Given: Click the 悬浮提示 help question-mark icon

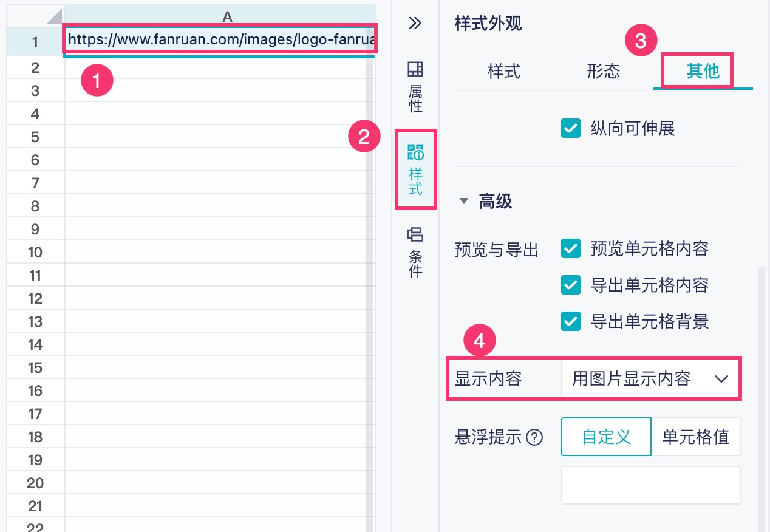Looking at the screenshot, I should pos(534,437).
